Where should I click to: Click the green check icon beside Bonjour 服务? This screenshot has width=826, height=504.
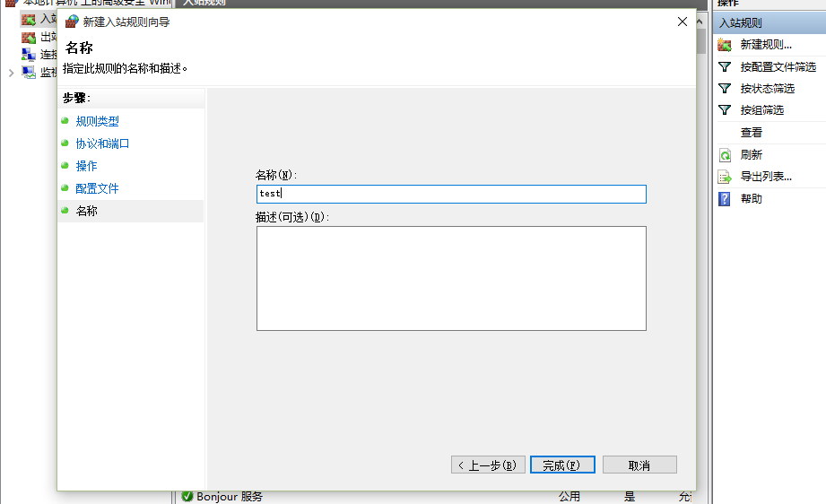click(x=187, y=496)
